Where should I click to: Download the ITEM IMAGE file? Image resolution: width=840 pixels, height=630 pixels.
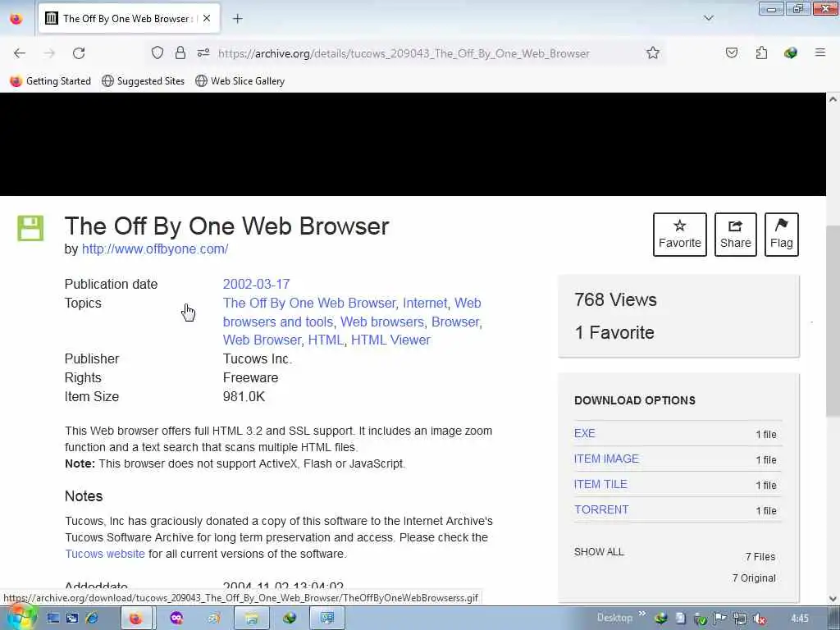[606, 459]
